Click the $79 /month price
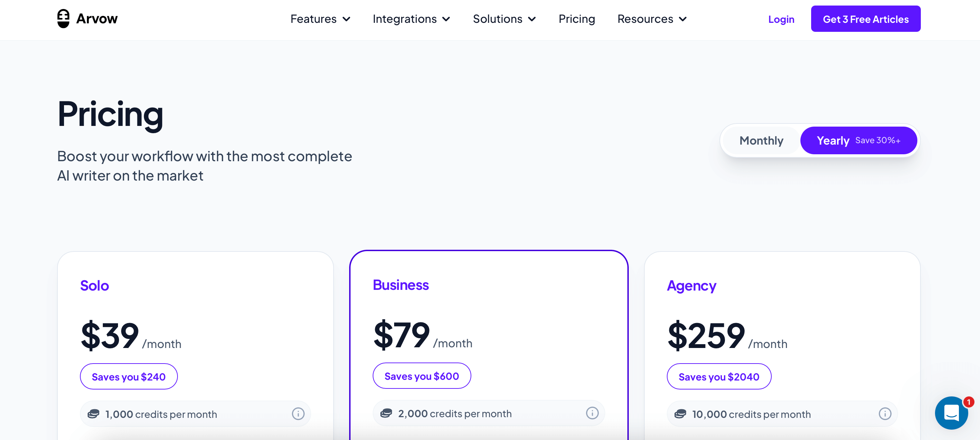980x440 pixels. [423, 334]
